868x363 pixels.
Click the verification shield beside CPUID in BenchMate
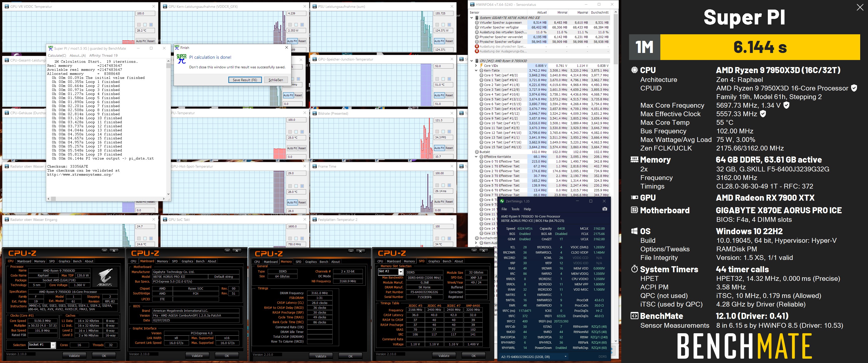(854, 88)
